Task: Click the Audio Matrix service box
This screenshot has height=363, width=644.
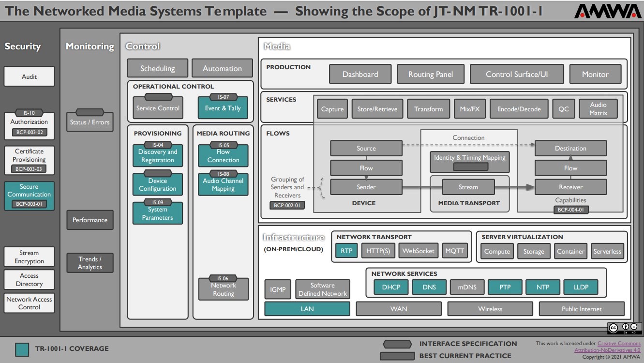Action: coord(598,109)
